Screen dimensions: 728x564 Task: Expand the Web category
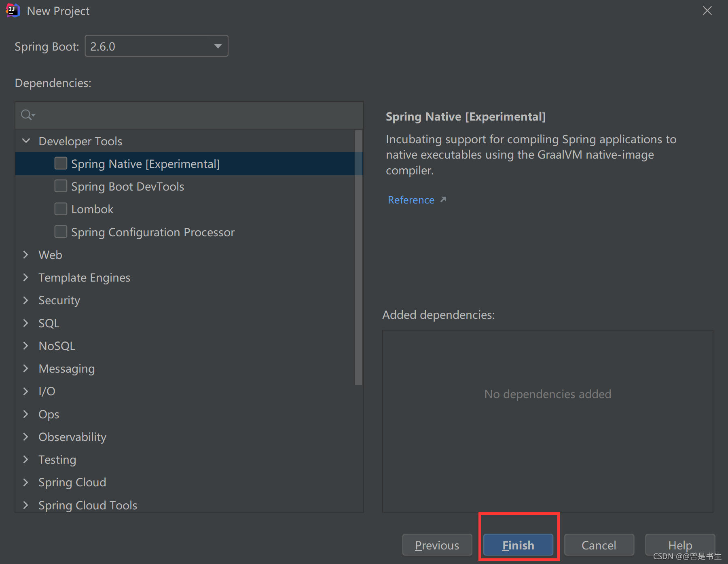tap(26, 254)
